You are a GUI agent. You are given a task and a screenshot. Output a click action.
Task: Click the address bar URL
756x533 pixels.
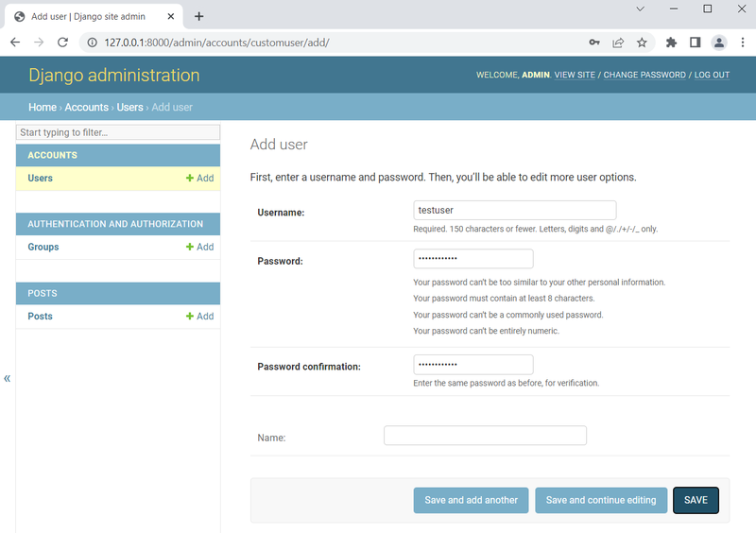coord(217,43)
